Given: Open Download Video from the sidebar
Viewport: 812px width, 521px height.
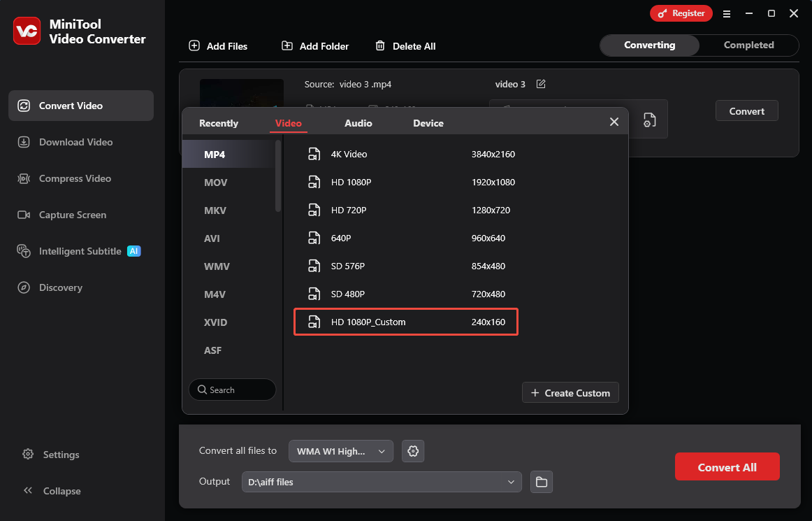Looking at the screenshot, I should coord(75,142).
